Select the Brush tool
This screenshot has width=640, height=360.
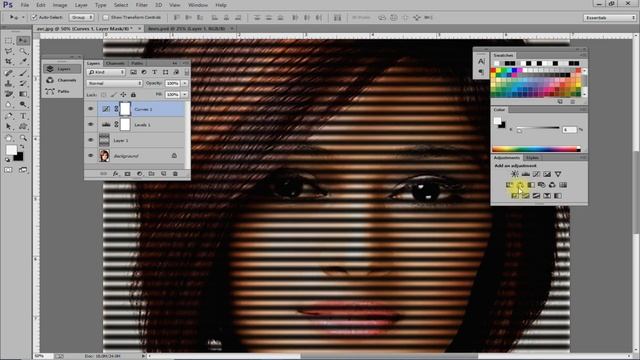[x=23, y=73]
